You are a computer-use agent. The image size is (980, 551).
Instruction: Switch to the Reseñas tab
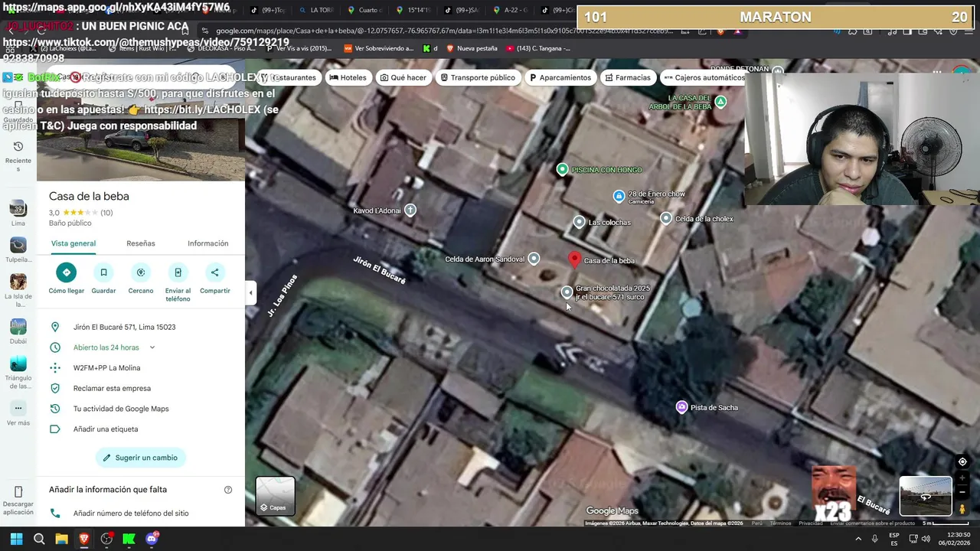141,243
